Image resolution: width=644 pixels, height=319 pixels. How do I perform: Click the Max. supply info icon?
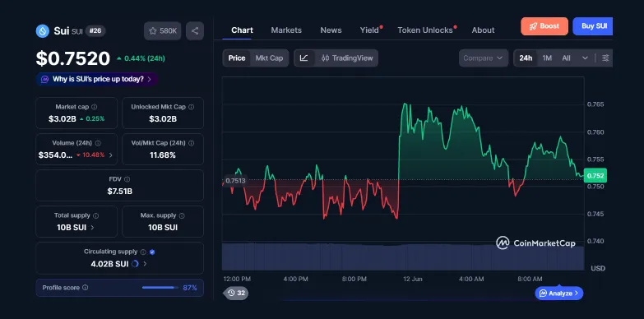(x=182, y=215)
